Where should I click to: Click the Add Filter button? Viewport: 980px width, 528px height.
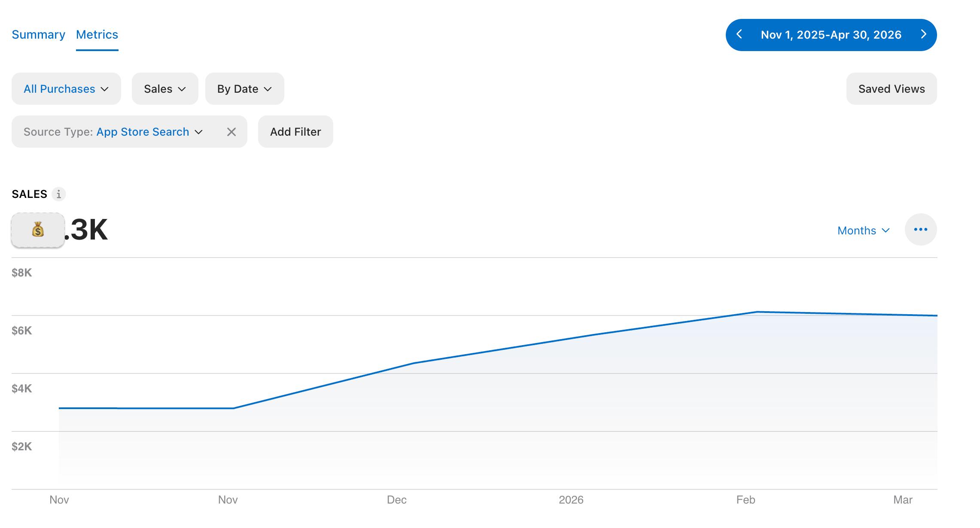tap(295, 132)
